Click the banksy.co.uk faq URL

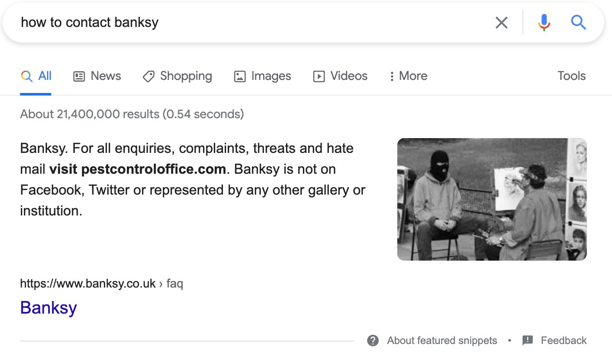[101, 284]
